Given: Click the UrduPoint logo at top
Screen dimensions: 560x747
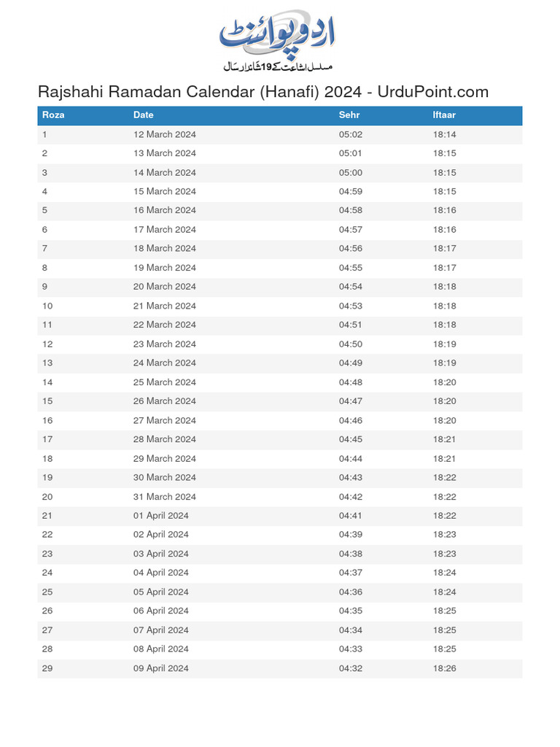Looking at the screenshot, I should [277, 33].
